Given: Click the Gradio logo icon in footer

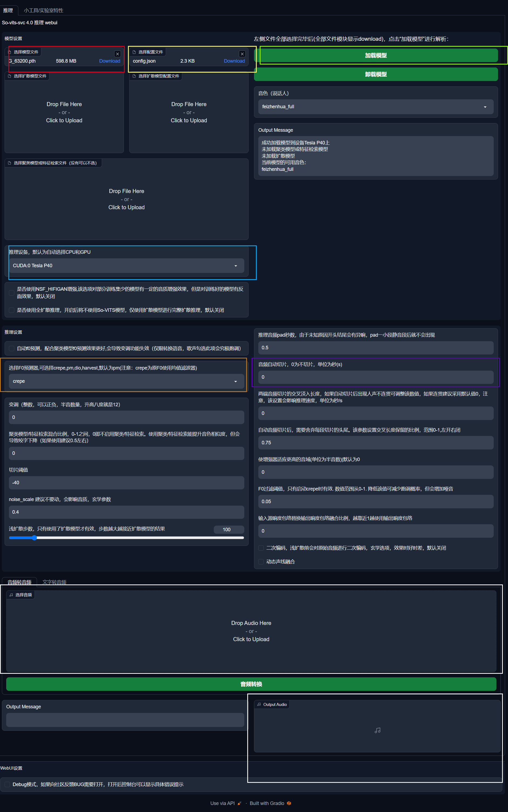Looking at the screenshot, I should point(289,803).
